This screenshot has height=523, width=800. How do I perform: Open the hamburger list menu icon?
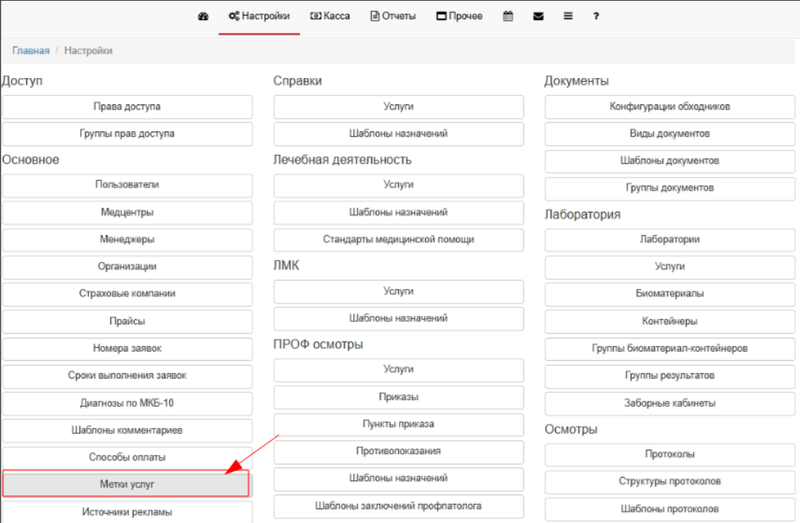[x=568, y=17]
